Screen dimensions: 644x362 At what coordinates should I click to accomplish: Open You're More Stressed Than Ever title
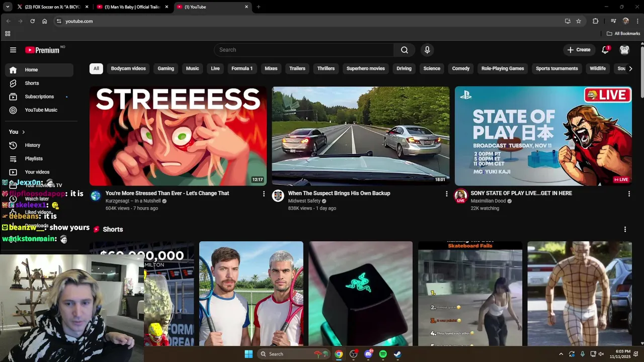click(x=167, y=193)
